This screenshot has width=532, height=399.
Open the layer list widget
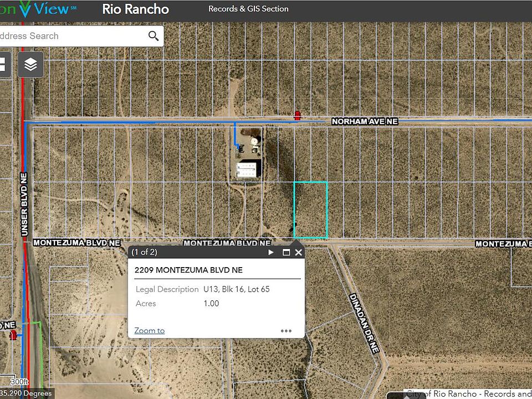click(x=31, y=65)
